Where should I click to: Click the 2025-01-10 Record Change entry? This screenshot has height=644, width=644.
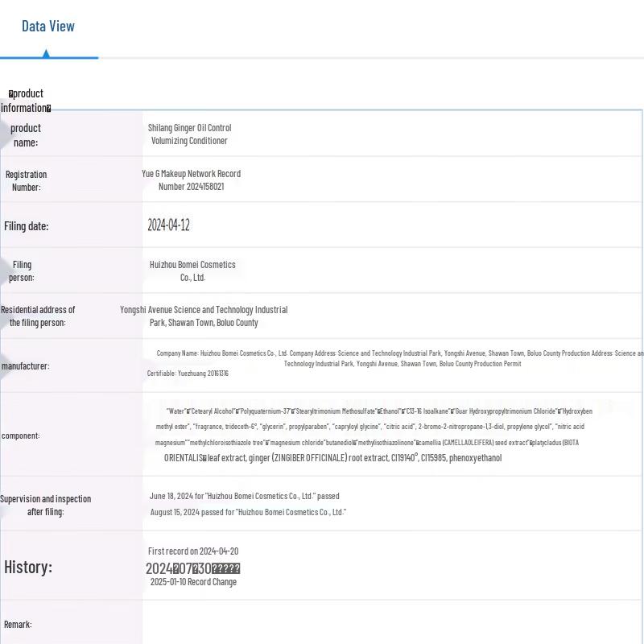[193, 582]
